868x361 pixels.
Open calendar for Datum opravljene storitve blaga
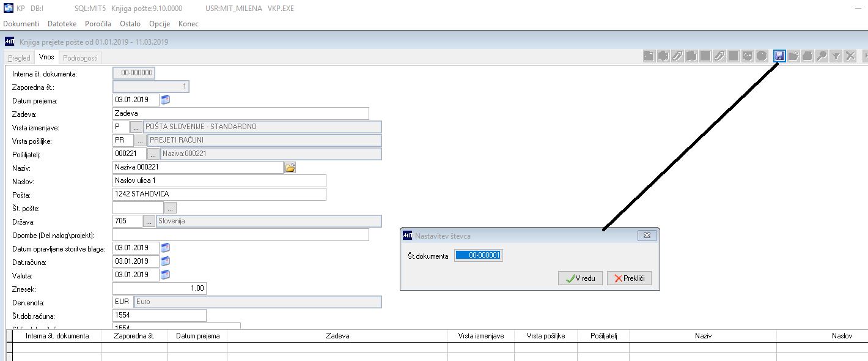coord(165,248)
